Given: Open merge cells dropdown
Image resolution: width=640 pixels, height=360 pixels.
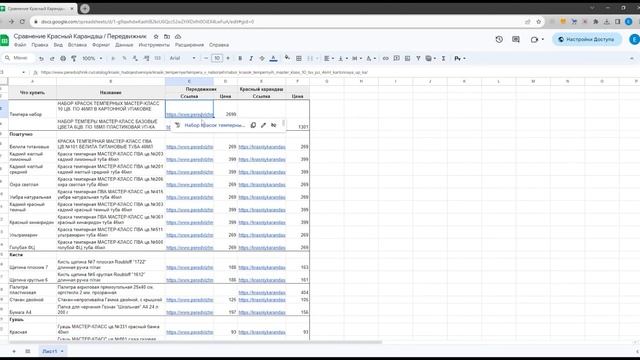Looking at the screenshot, I should coord(312,58).
